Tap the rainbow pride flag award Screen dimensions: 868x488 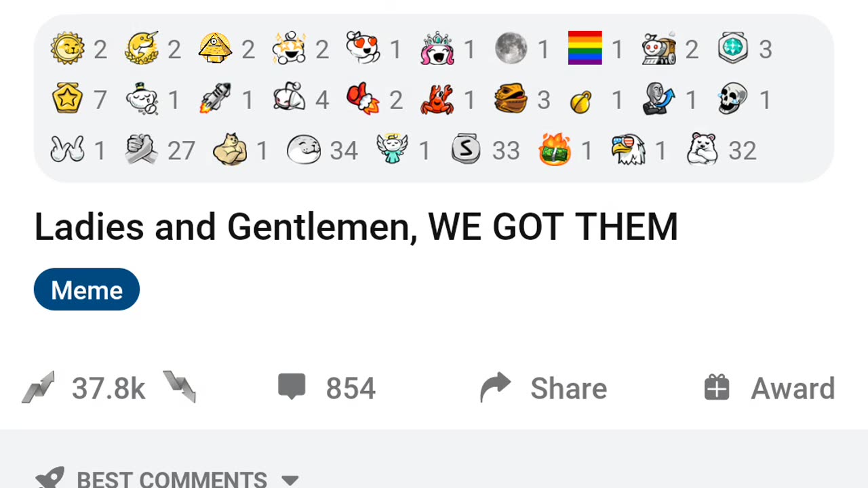point(585,48)
